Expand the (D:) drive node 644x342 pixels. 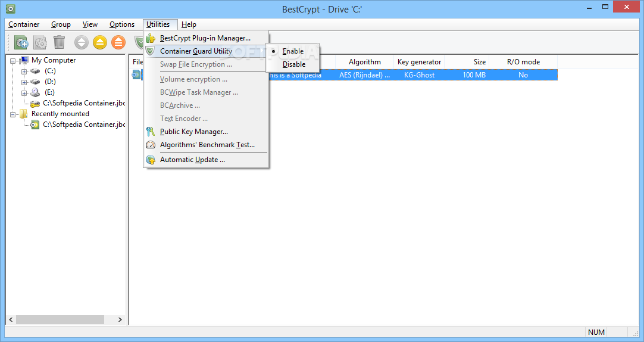(24, 82)
